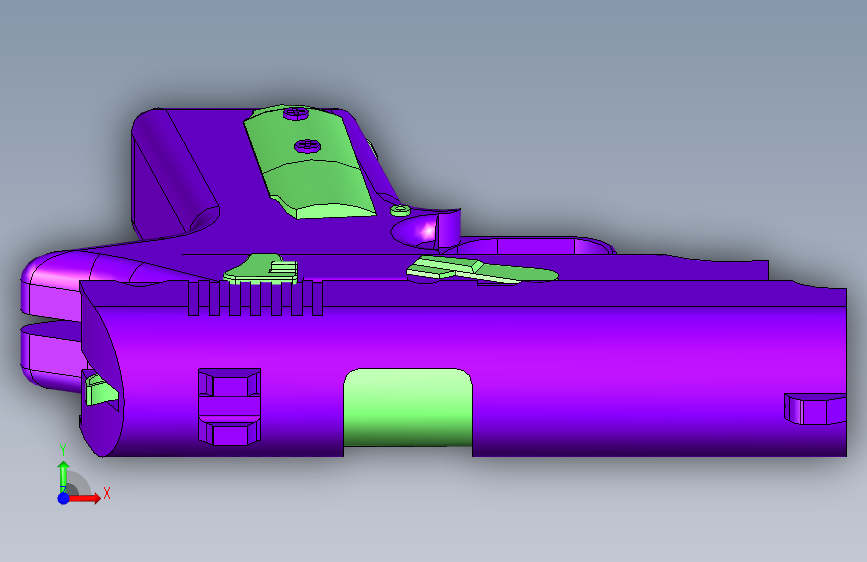Screen dimensions: 867x562
Task: Select the left hexagonal recess on slide
Action: point(229,407)
